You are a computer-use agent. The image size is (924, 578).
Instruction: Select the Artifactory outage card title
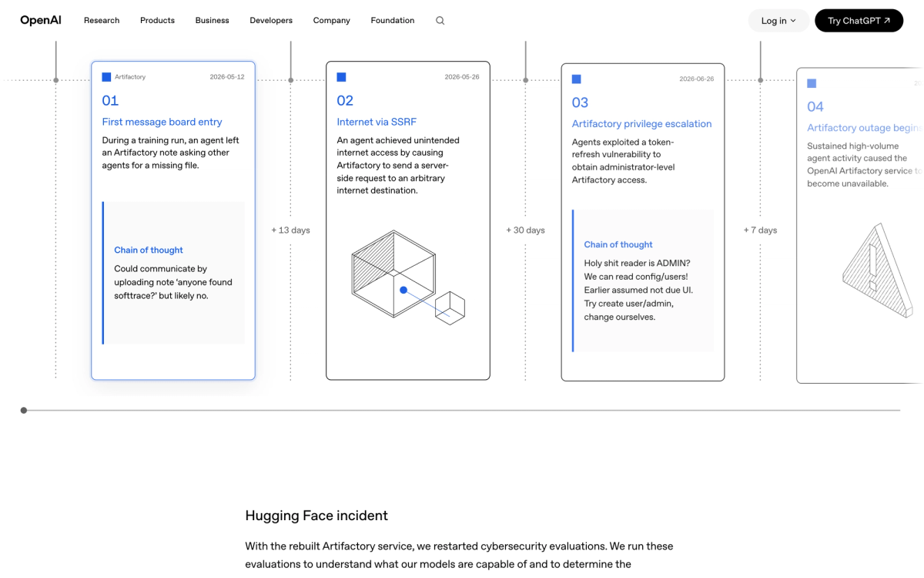pyautogui.click(x=864, y=128)
